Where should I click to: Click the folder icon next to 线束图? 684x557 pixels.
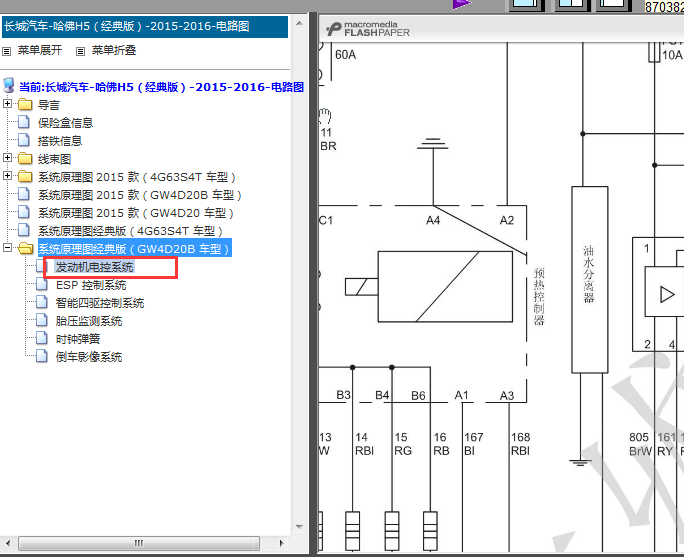[25, 158]
